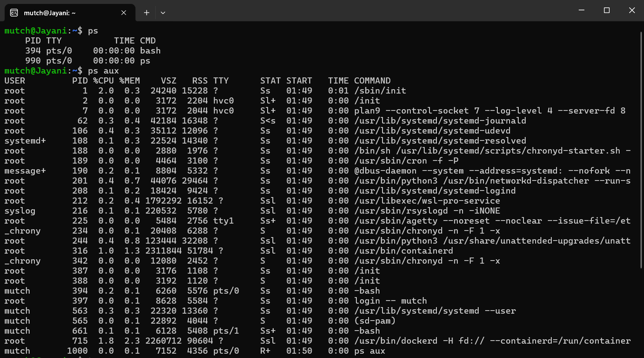644x358 pixels.
Task: Click the /sbin/init command text
Action: (380, 91)
